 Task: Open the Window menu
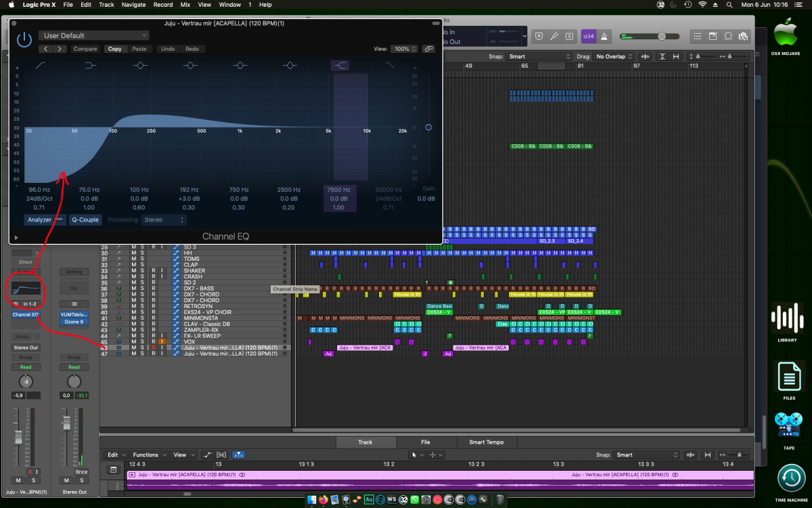[x=230, y=5]
